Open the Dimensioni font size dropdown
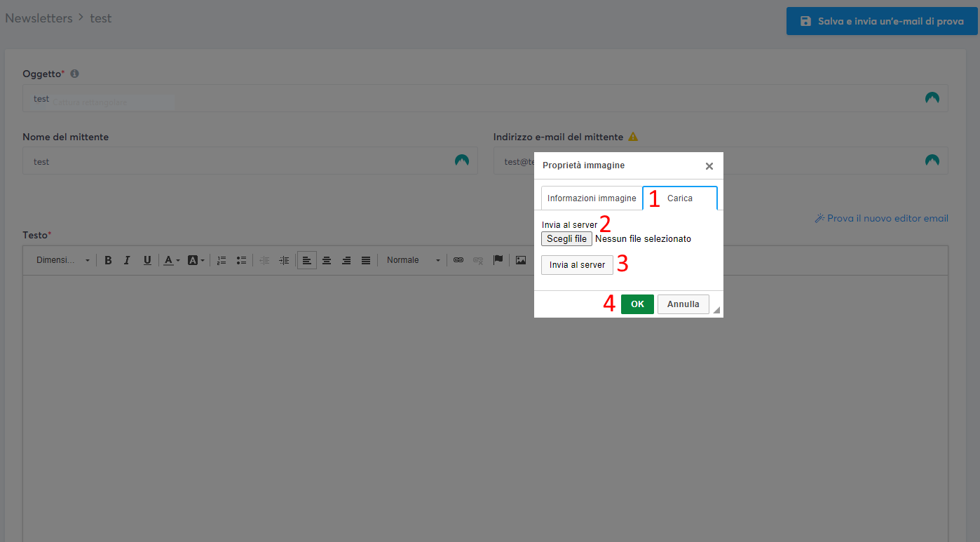 63,259
